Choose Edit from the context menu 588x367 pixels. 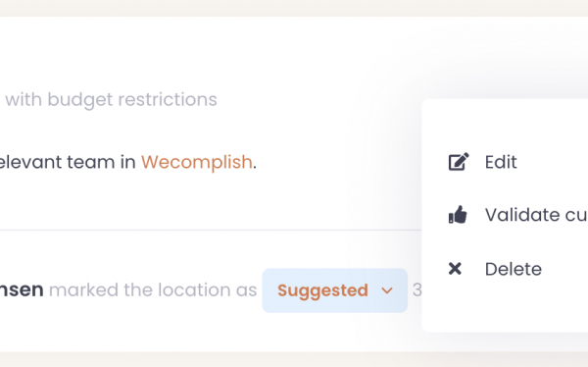tap(501, 162)
